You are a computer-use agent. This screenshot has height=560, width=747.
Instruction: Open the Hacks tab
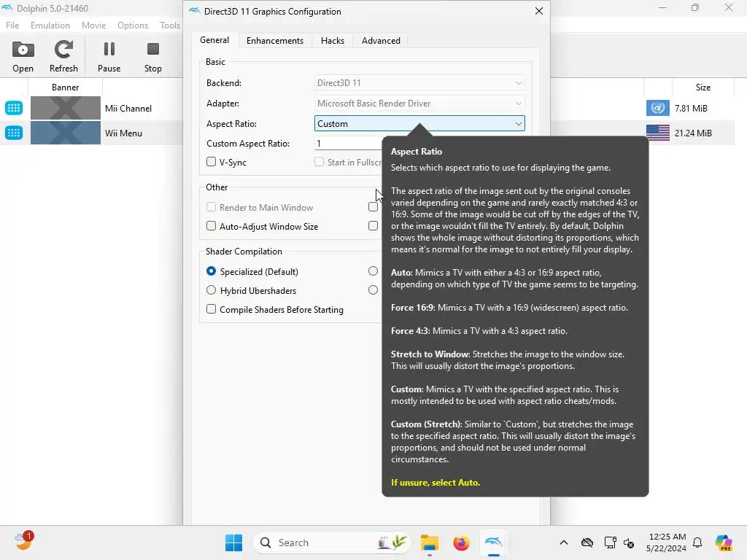point(333,41)
